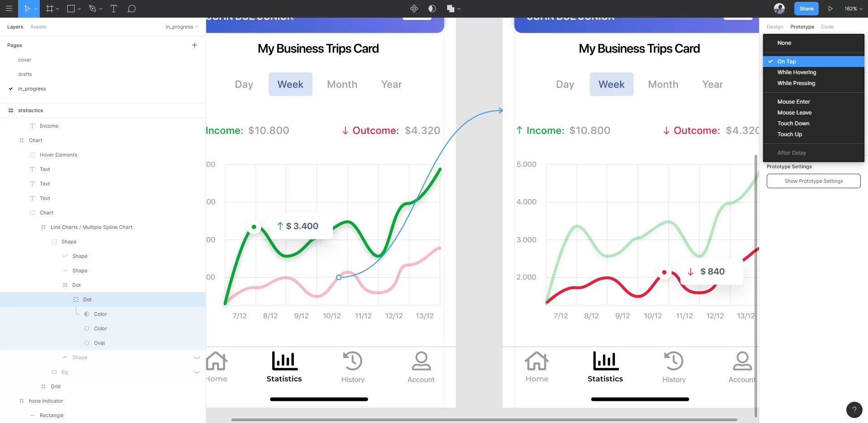Open the shape tool dropdown arrow

[x=80, y=9]
